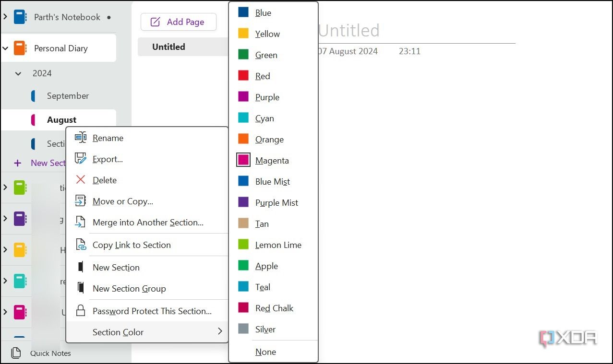This screenshot has height=364, width=613.
Task: Click the lime green notebook icon
Action: pyautogui.click(x=20, y=188)
